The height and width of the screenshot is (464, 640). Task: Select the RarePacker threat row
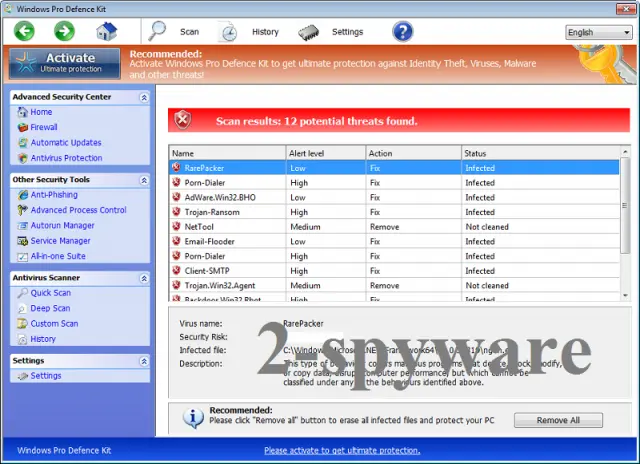pyautogui.click(x=394, y=168)
